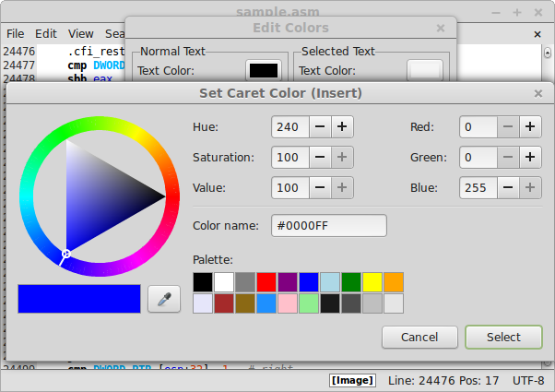Viewport: 555px width, 392px height.
Task: Click the editor scrollbar up arrow
Action: click(548, 53)
